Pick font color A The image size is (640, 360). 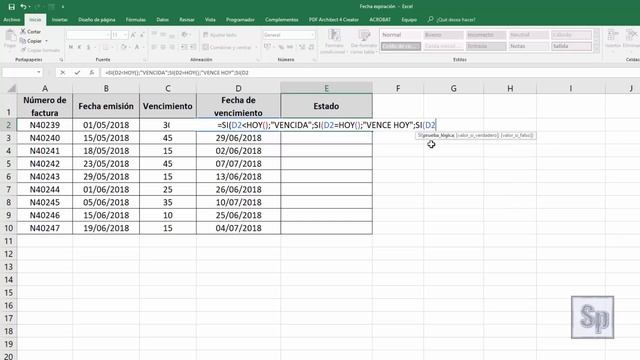137,47
